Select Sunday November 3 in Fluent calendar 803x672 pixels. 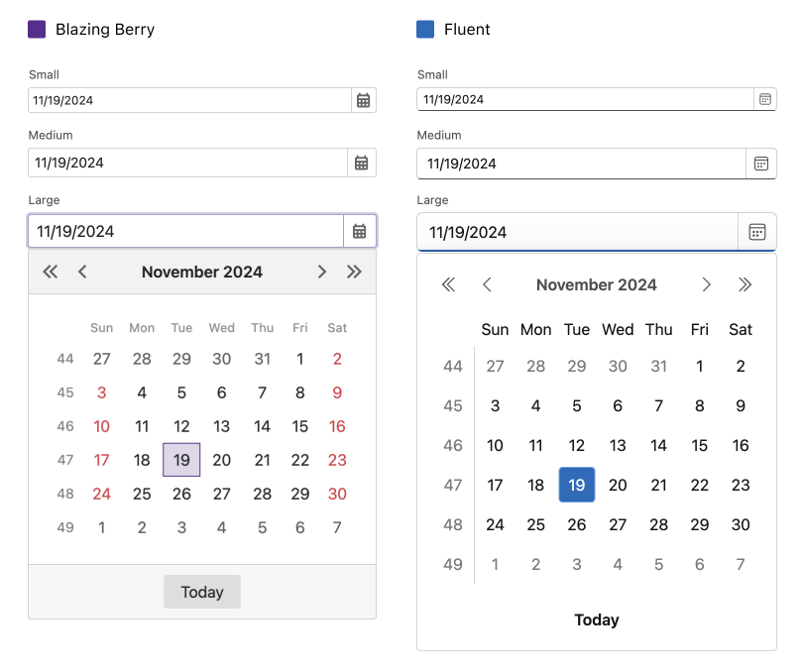(495, 405)
